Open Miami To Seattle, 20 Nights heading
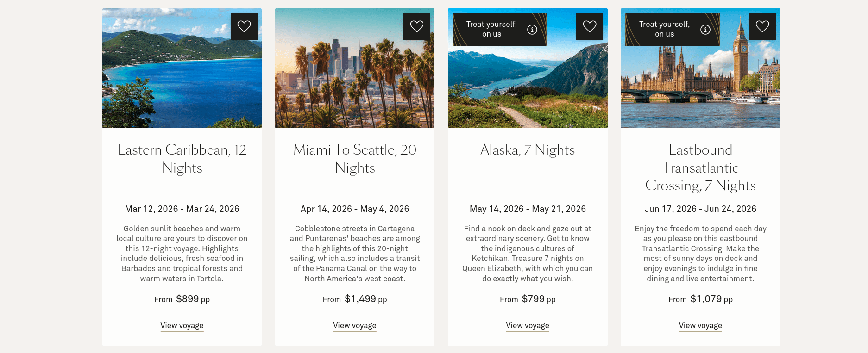This screenshot has height=353, width=868. tap(355, 159)
